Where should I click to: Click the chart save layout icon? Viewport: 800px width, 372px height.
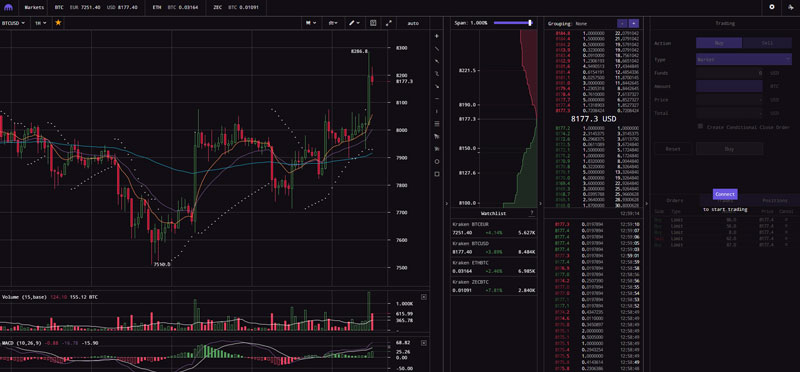coord(373,23)
